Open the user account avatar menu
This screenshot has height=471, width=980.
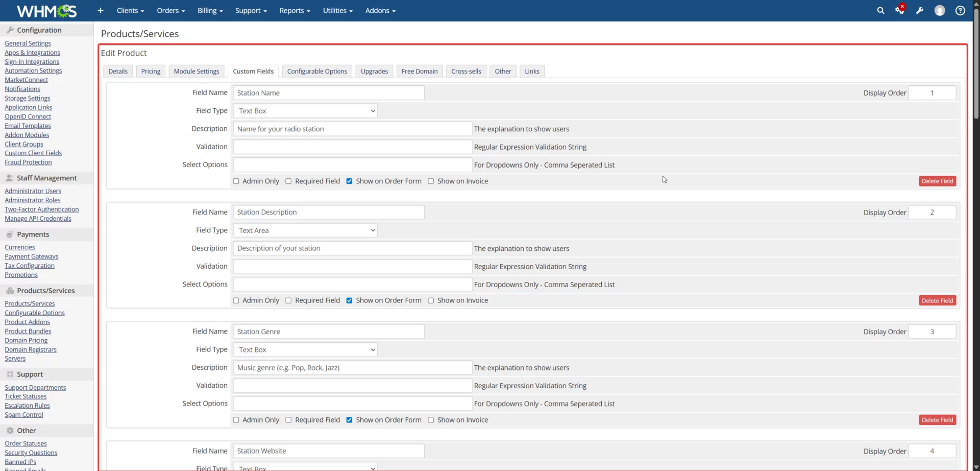[940, 10]
